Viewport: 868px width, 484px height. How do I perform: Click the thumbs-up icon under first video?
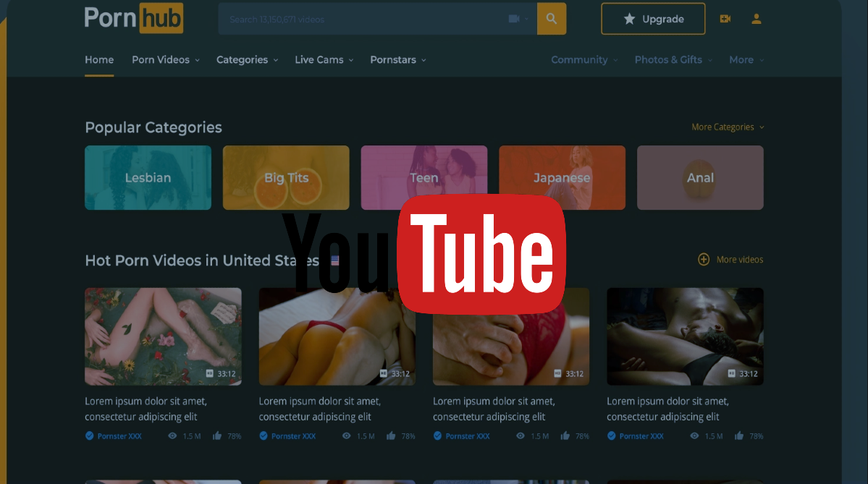[x=216, y=436]
